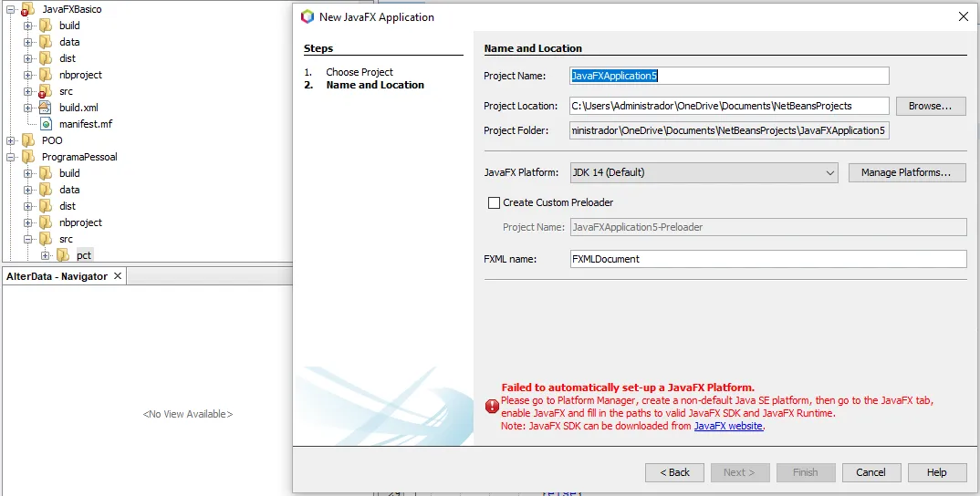Click the NetBeans logo in dialog title
Image resolution: width=980 pixels, height=496 pixels.
coord(307,16)
